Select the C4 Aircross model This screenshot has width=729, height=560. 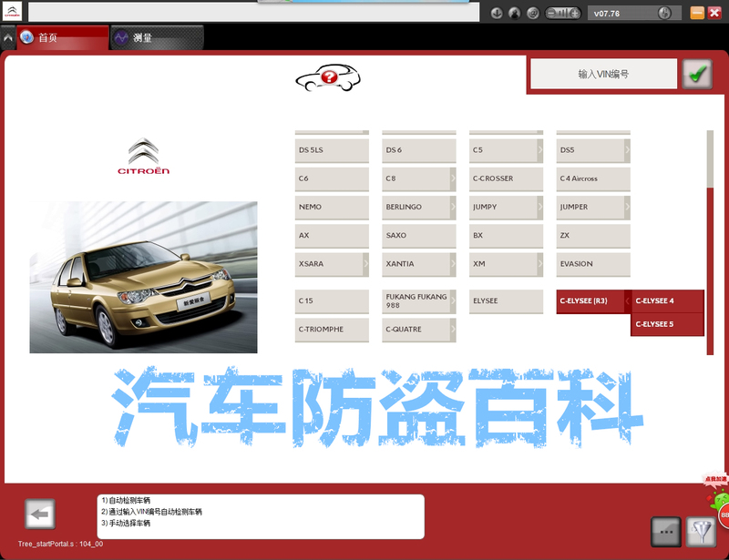pos(593,178)
